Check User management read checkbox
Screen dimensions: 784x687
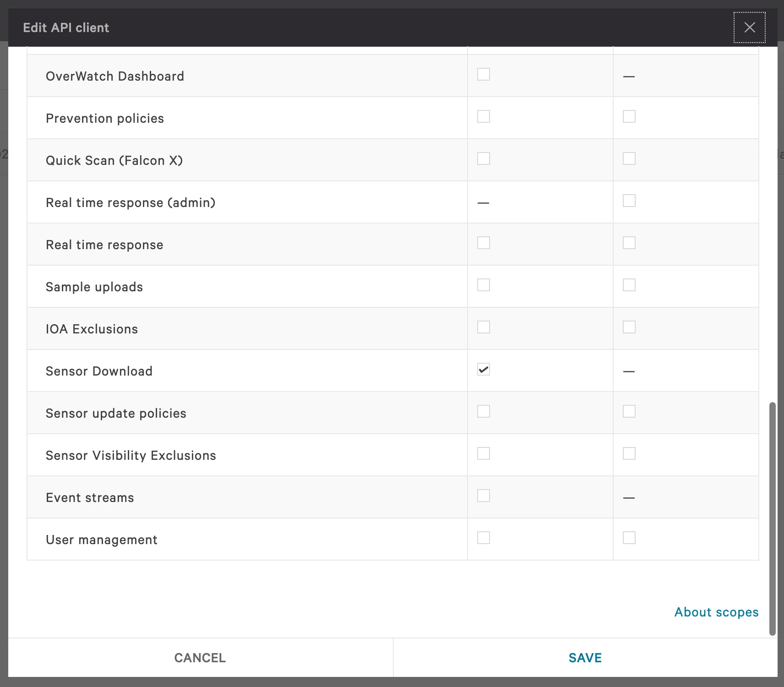pos(484,538)
